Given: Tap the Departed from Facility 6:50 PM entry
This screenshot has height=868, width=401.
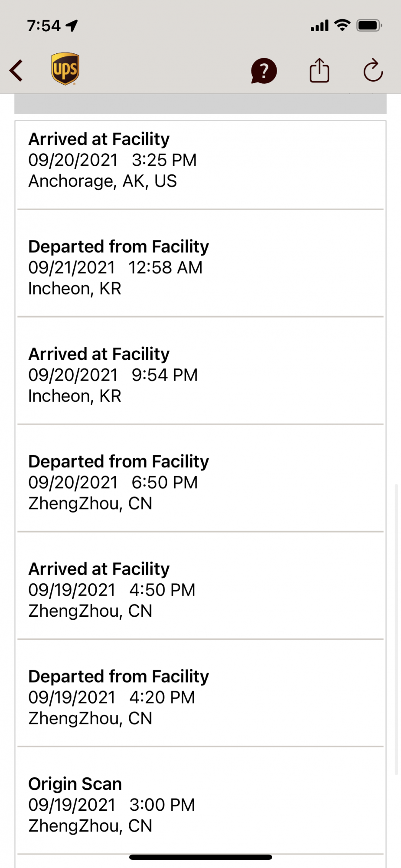Looking at the screenshot, I should tap(199, 482).
